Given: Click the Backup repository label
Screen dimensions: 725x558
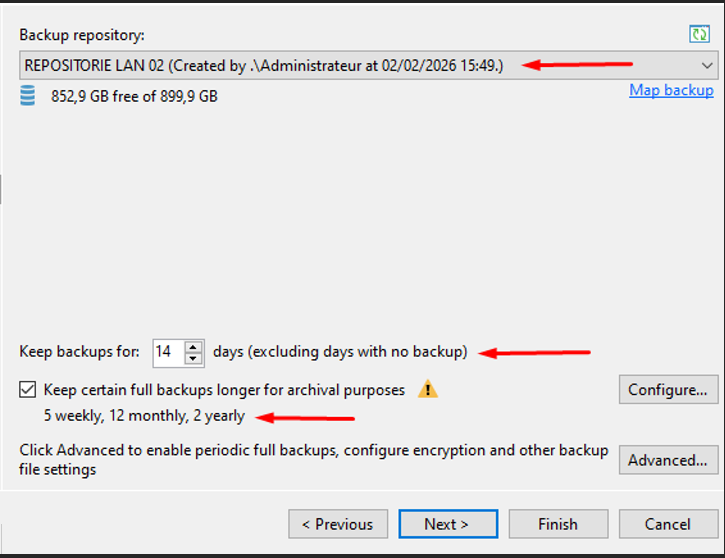Looking at the screenshot, I should click(82, 35).
